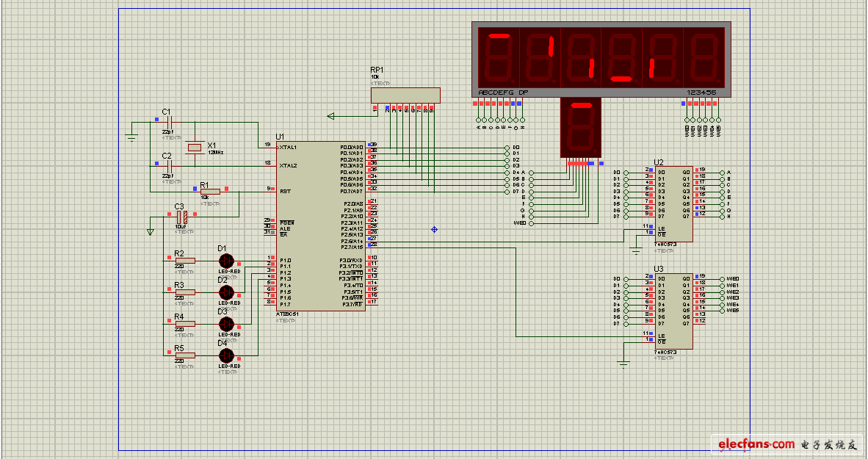
Task: Click the U1 reference label
Action: coord(280,137)
